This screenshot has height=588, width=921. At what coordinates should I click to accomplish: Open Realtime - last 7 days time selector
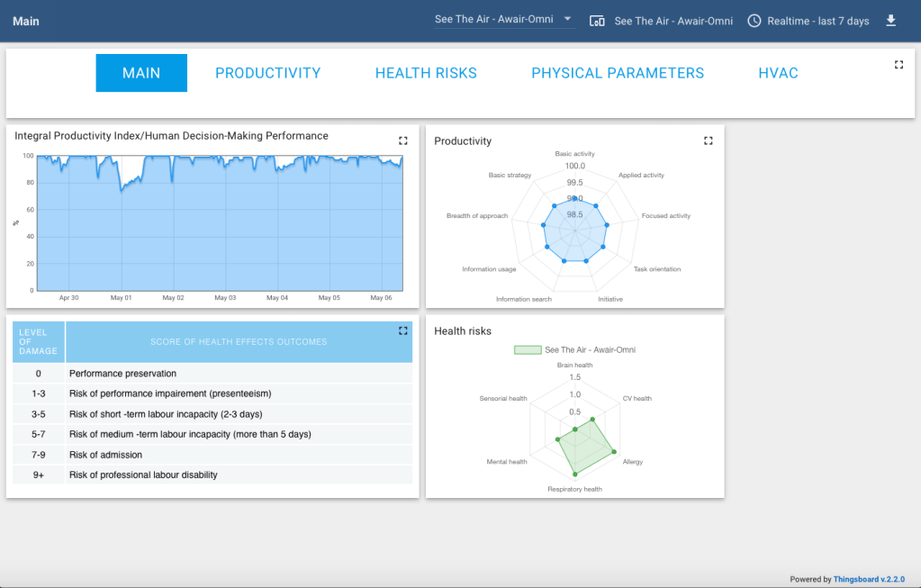pyautogui.click(x=817, y=21)
